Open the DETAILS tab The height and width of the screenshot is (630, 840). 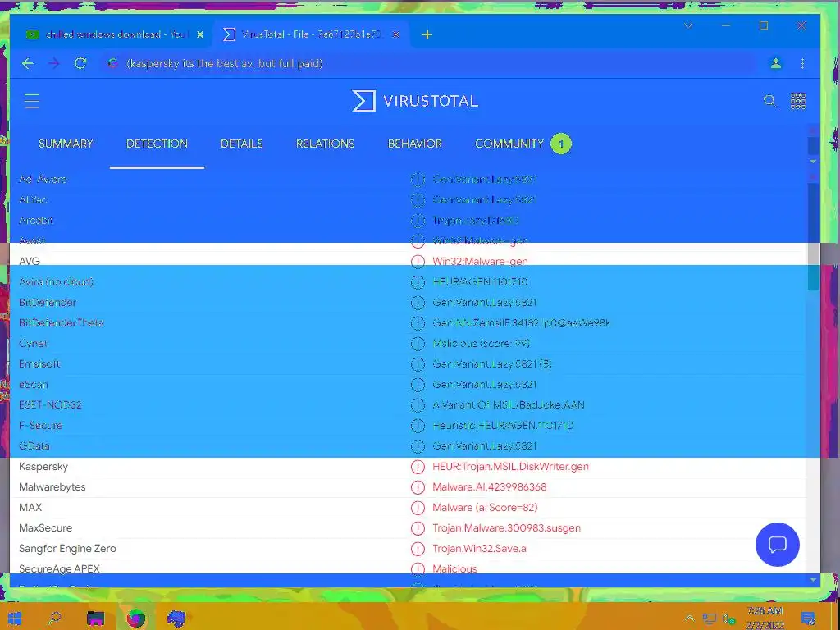(x=242, y=144)
